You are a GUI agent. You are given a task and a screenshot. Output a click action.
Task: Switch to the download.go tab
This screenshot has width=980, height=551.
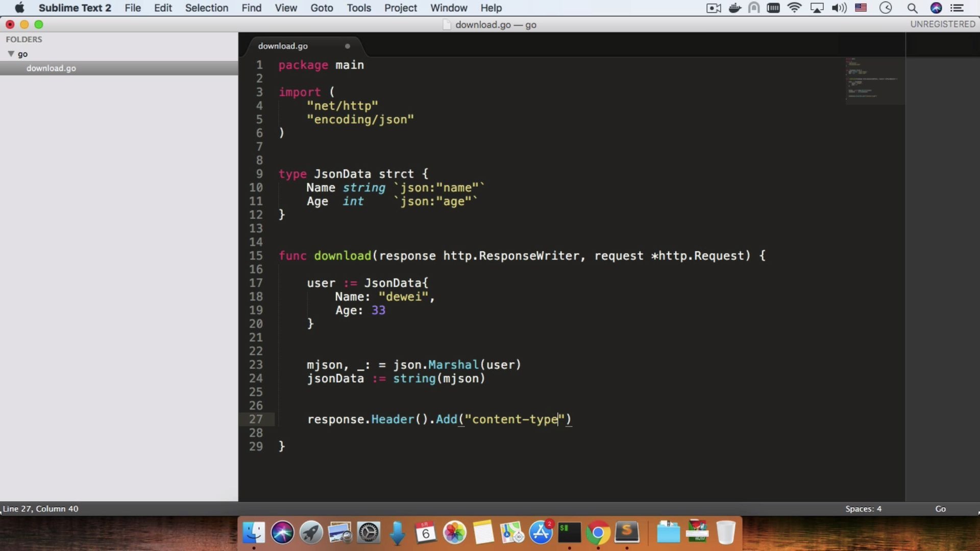(x=283, y=46)
